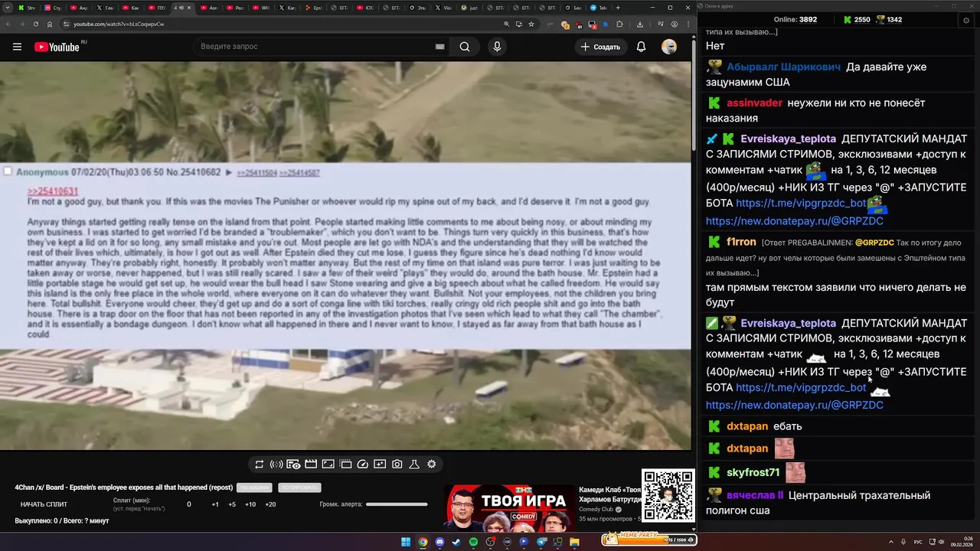This screenshot has width=980, height=551.
Task: Click the username 'вячеслав II' in chat
Action: (755, 495)
